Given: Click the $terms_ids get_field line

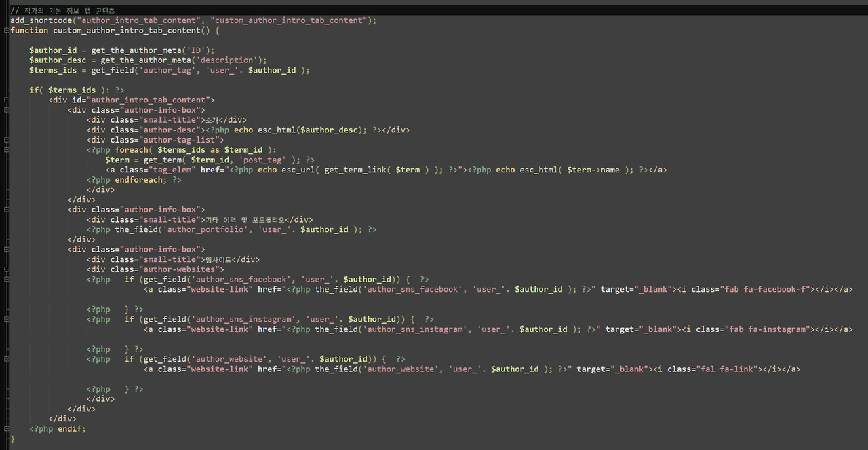Looking at the screenshot, I should [x=169, y=70].
